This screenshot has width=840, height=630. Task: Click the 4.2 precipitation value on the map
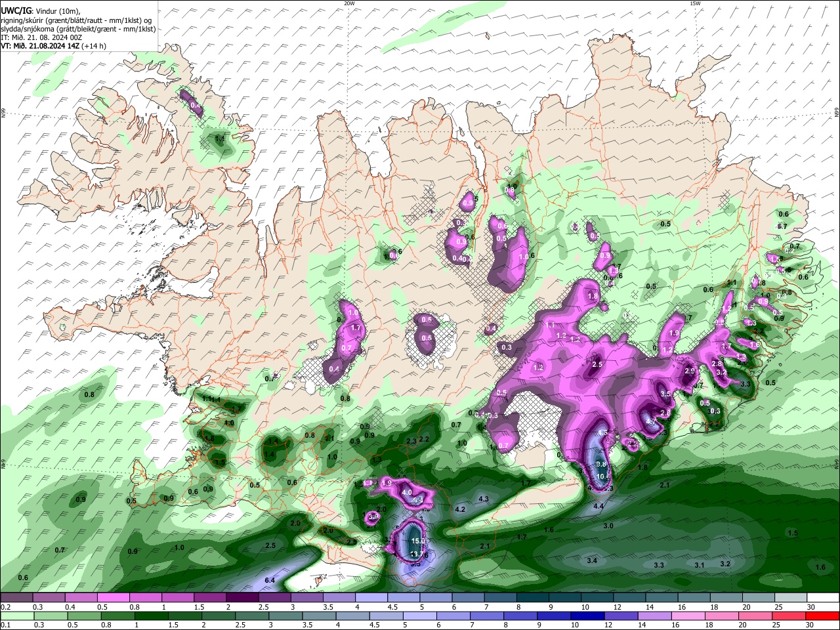[x=460, y=509]
